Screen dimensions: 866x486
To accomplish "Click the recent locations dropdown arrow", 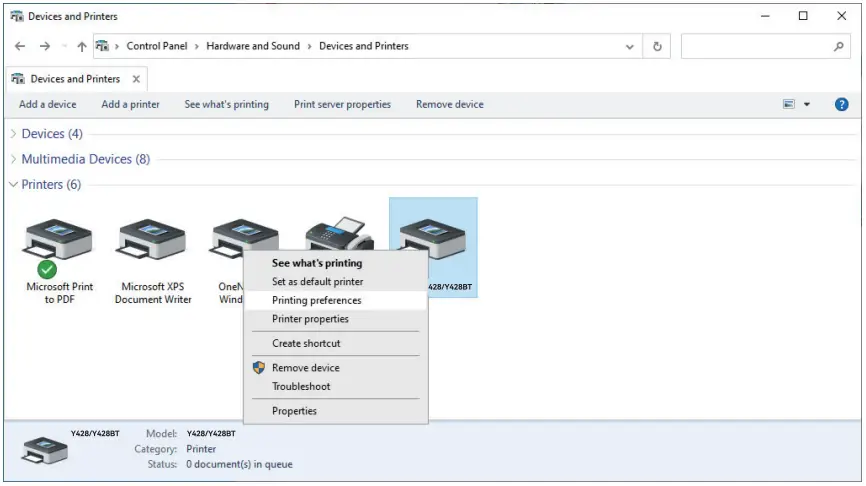I will pos(64,46).
